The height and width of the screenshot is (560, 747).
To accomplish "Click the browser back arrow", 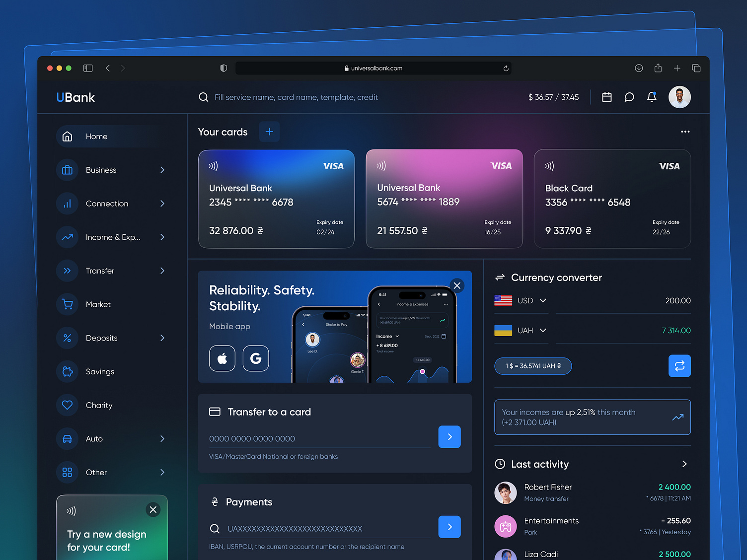I will click(x=108, y=68).
